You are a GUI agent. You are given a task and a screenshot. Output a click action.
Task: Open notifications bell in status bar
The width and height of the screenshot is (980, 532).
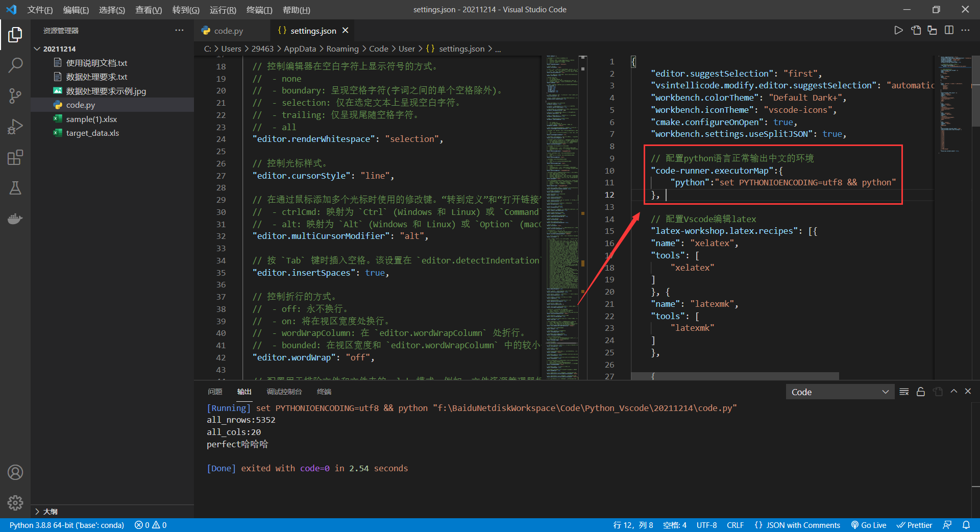pyautogui.click(x=966, y=525)
